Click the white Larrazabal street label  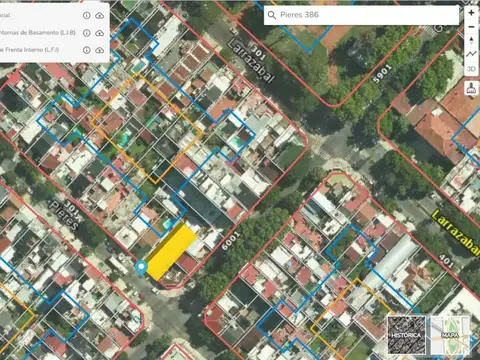[251, 61]
